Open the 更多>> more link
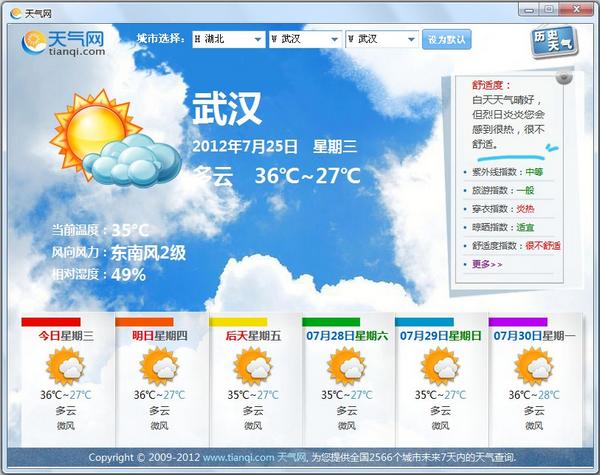Image resolution: width=600 pixels, height=475 pixels. (487, 264)
